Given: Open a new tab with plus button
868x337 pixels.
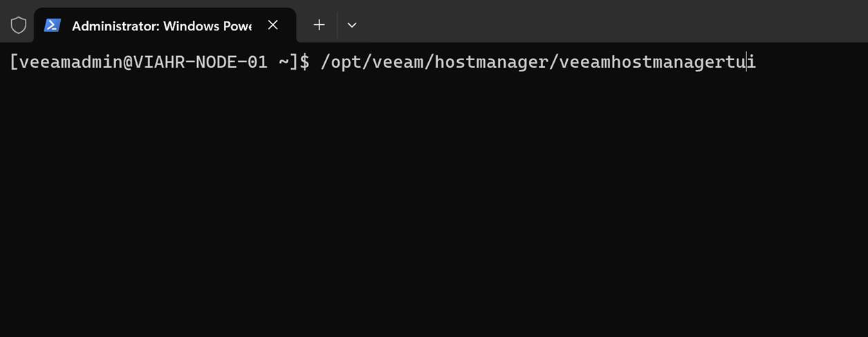Looking at the screenshot, I should tap(319, 25).
